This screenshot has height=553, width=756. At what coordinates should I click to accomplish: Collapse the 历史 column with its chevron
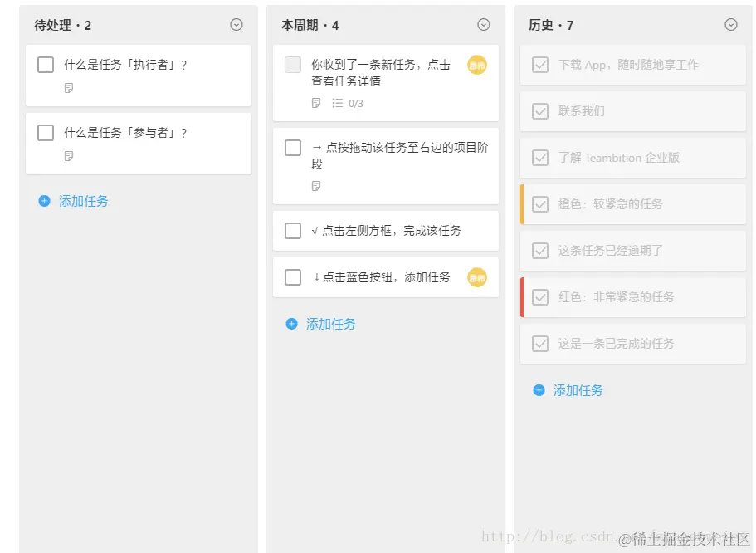[x=730, y=24]
